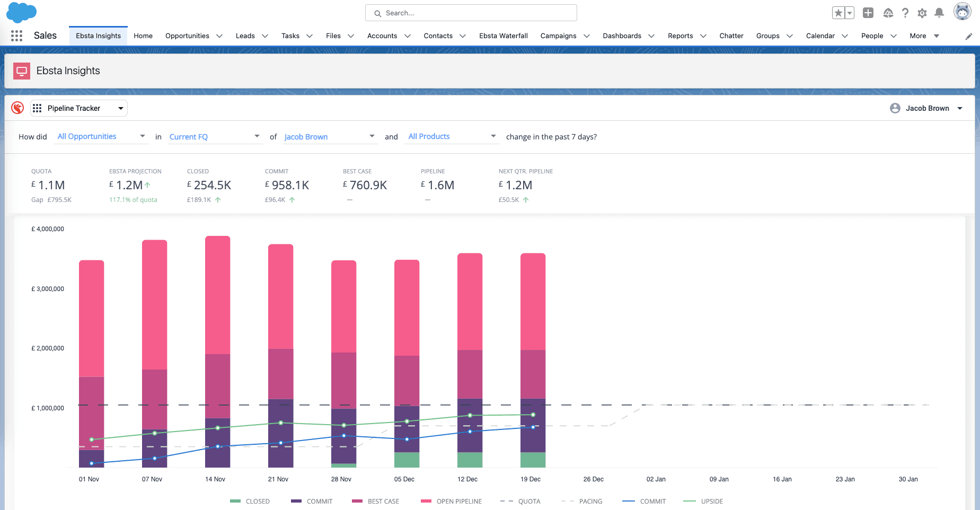Toggle the UPSIDE line in legend
Viewport: 980px width, 510px height.
tap(703, 502)
